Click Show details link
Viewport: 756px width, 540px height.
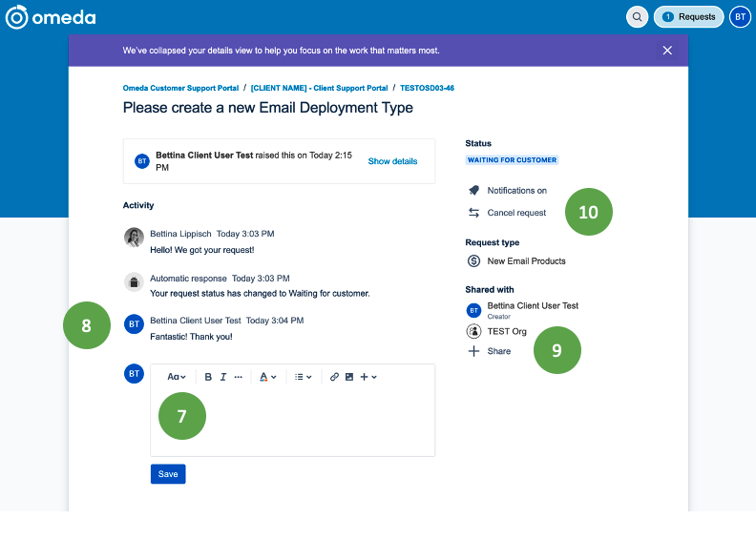coord(392,161)
